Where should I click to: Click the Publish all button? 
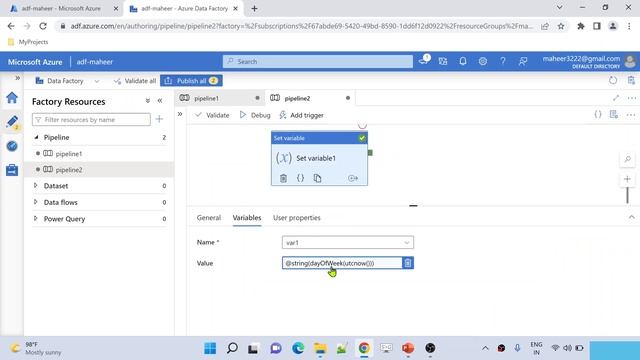coord(191,81)
